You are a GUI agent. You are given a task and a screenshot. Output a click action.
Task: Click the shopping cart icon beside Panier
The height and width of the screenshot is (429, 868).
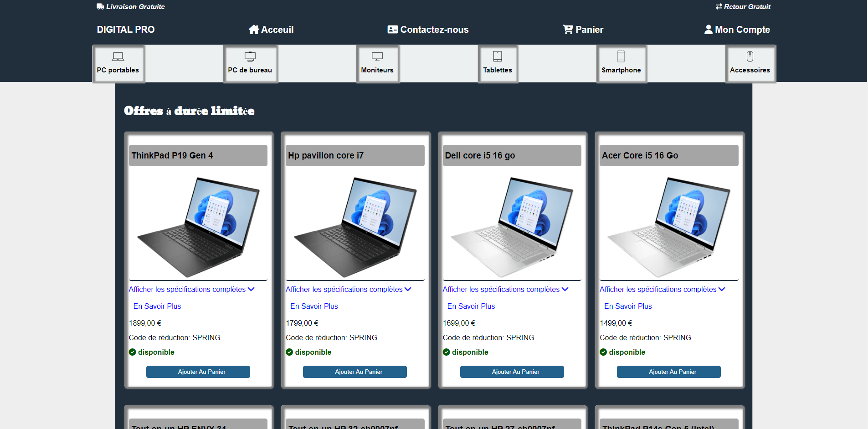tap(568, 30)
